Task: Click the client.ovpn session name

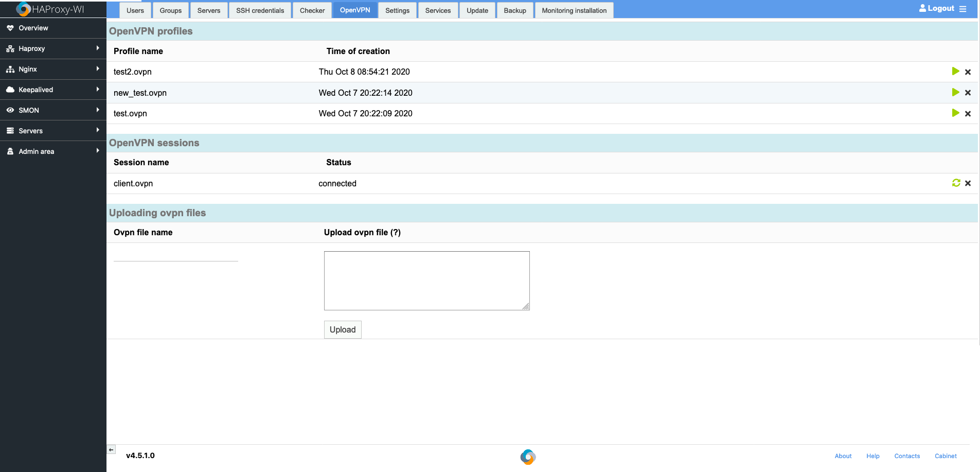Action: 133,183
